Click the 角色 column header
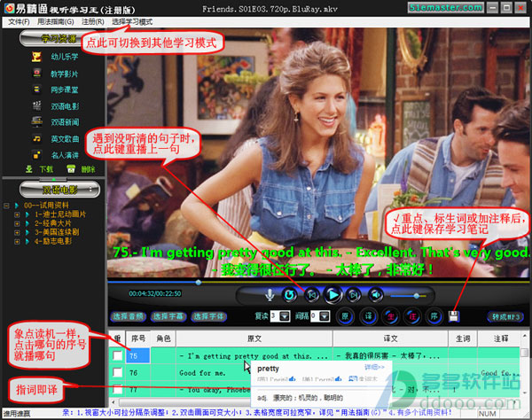This screenshot has width=532, height=420. pyautogui.click(x=163, y=338)
